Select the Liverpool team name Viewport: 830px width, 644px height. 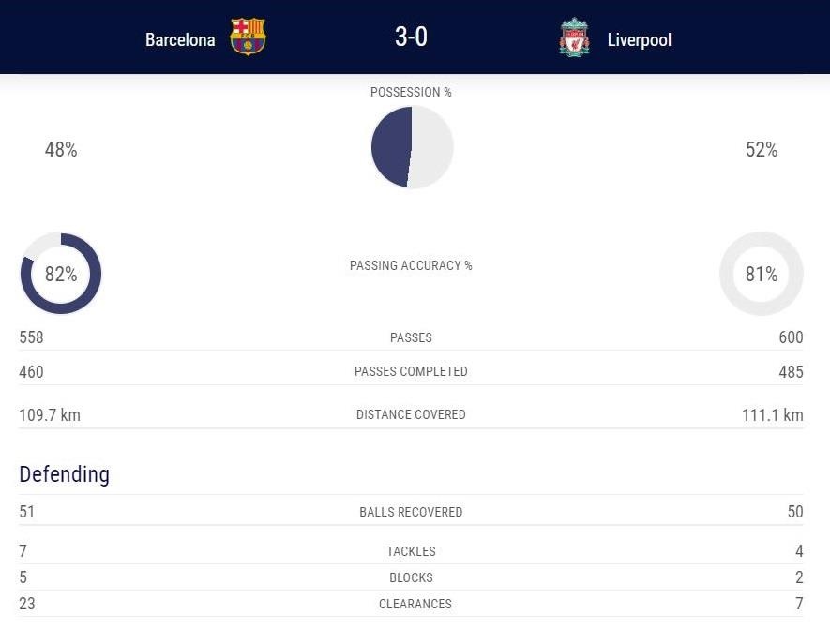(x=639, y=39)
